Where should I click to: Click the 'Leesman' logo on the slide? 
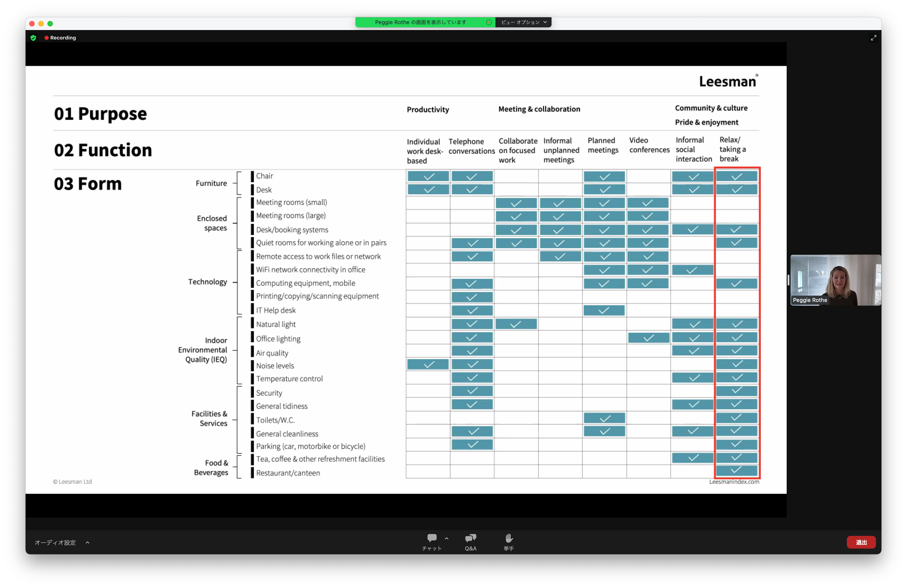pyautogui.click(x=728, y=81)
